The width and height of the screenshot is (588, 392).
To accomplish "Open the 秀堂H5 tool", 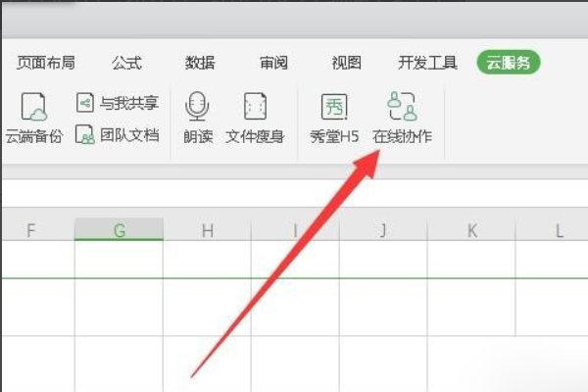I will coord(334,118).
